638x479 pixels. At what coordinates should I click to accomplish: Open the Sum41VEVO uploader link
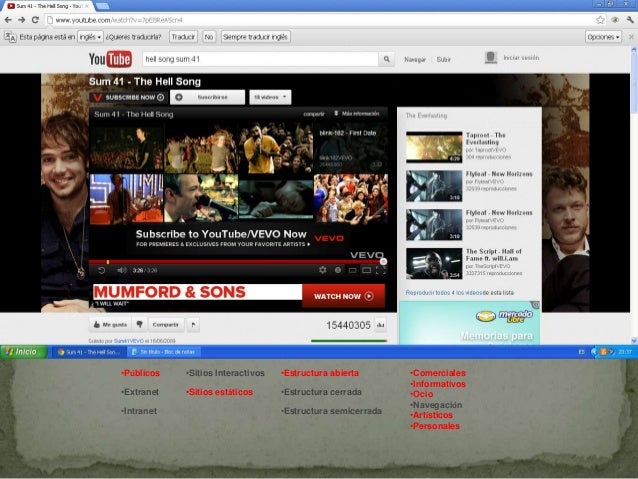click(x=129, y=341)
